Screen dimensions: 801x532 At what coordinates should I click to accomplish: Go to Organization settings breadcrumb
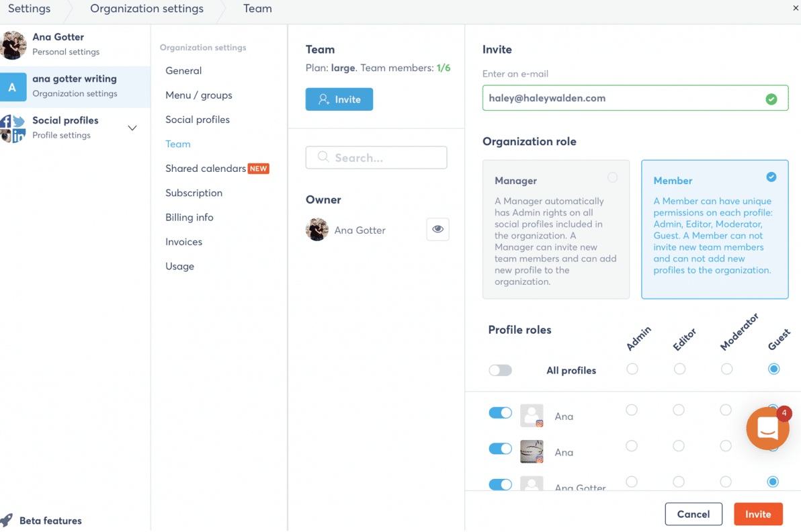[146, 9]
